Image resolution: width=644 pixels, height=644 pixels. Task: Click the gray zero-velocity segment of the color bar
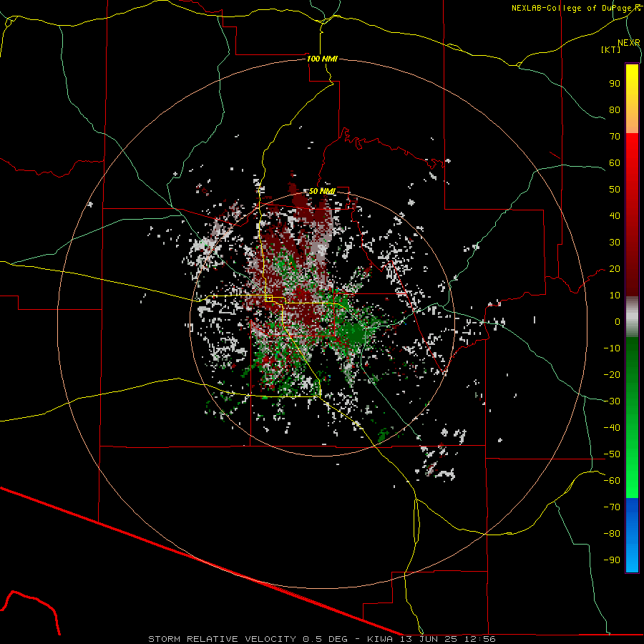coord(632,317)
